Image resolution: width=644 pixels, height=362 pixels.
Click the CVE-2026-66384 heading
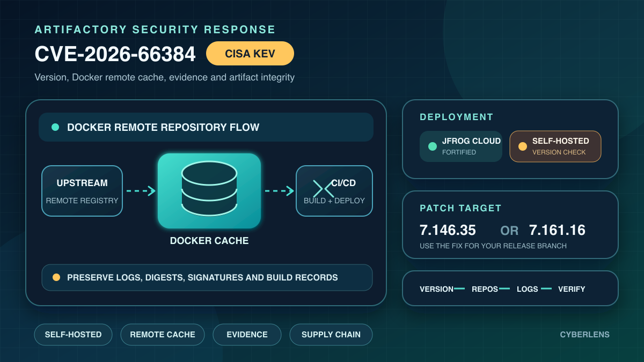click(x=115, y=54)
